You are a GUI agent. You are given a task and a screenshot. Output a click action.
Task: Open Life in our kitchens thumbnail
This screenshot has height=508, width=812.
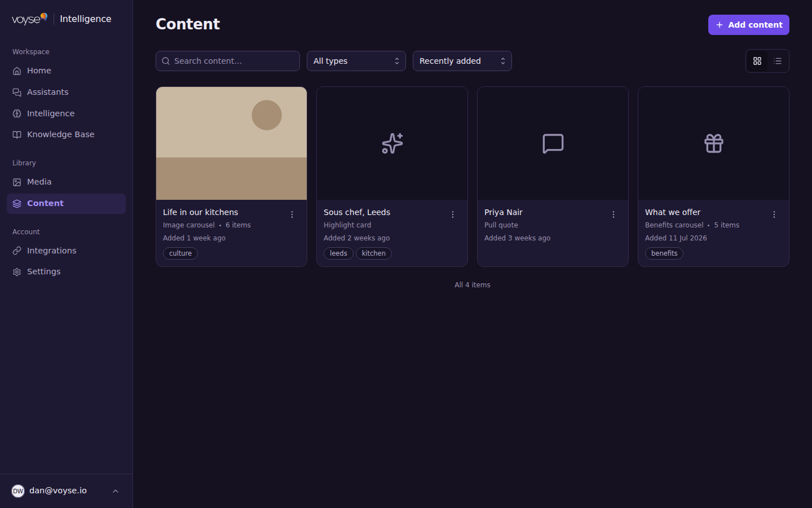(232, 143)
